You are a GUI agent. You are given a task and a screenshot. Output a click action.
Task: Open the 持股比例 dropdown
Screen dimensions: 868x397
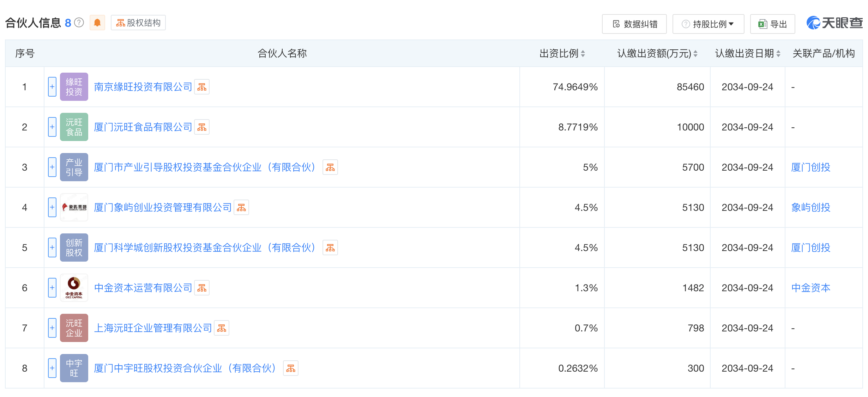pyautogui.click(x=708, y=24)
